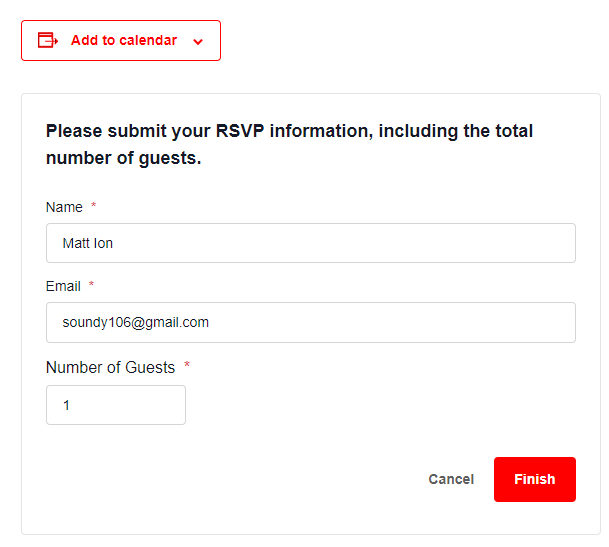The image size is (609, 547).
Task: Click the red asterisk beside Name
Action: click(94, 206)
